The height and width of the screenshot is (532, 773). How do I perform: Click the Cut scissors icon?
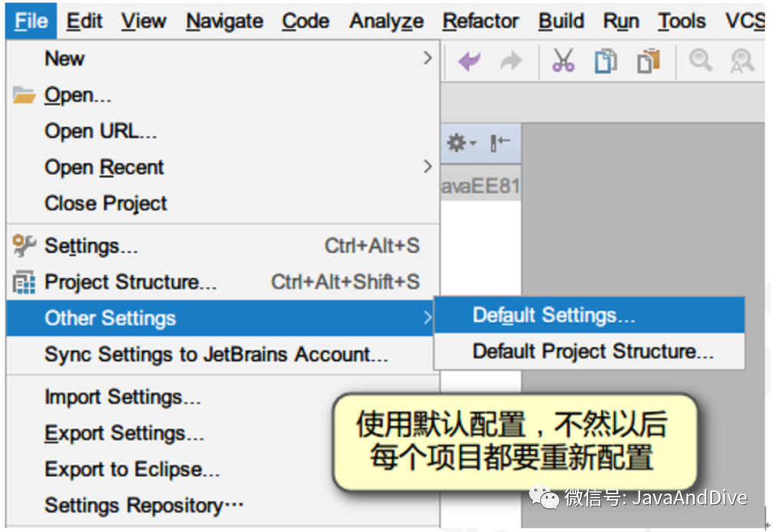pos(563,61)
